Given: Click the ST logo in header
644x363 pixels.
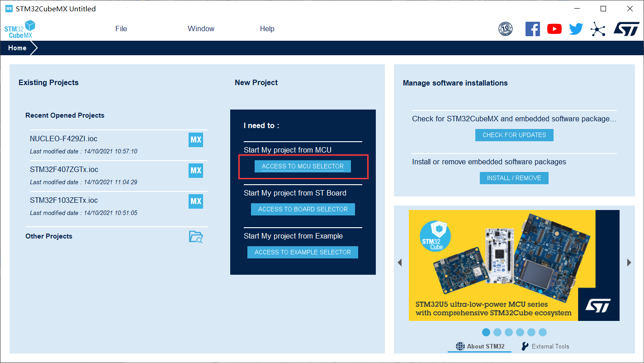Looking at the screenshot, I should click(x=626, y=29).
